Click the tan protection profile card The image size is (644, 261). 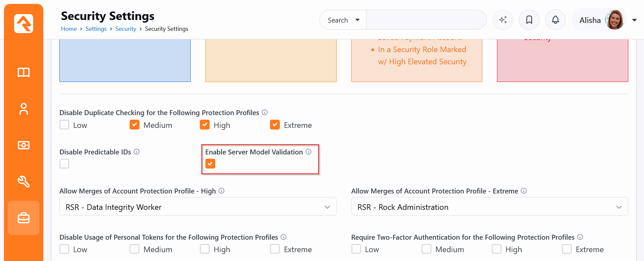(x=271, y=60)
